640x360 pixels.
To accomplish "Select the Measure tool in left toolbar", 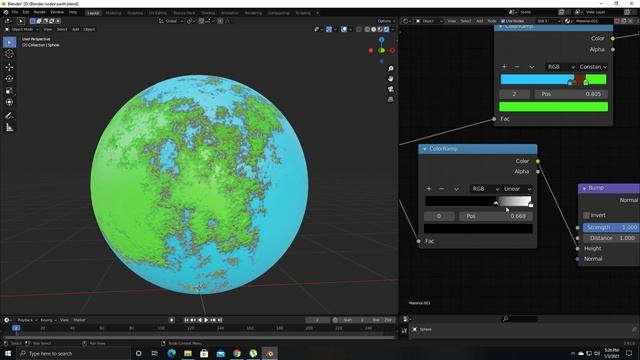I will [x=9, y=128].
